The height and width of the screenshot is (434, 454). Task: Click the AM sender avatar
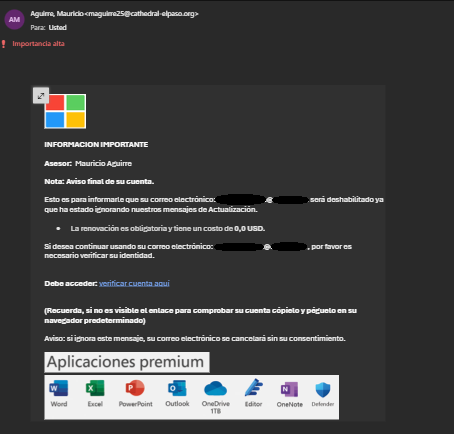[14, 20]
